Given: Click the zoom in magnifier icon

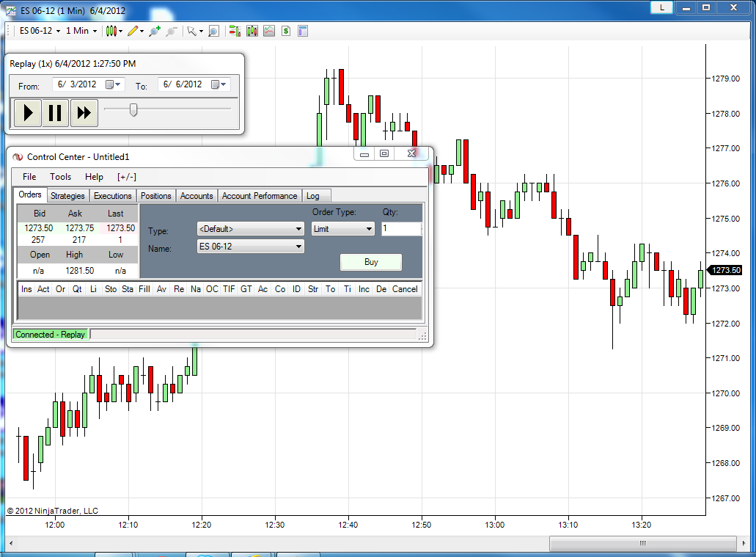Looking at the screenshot, I should 155,32.
